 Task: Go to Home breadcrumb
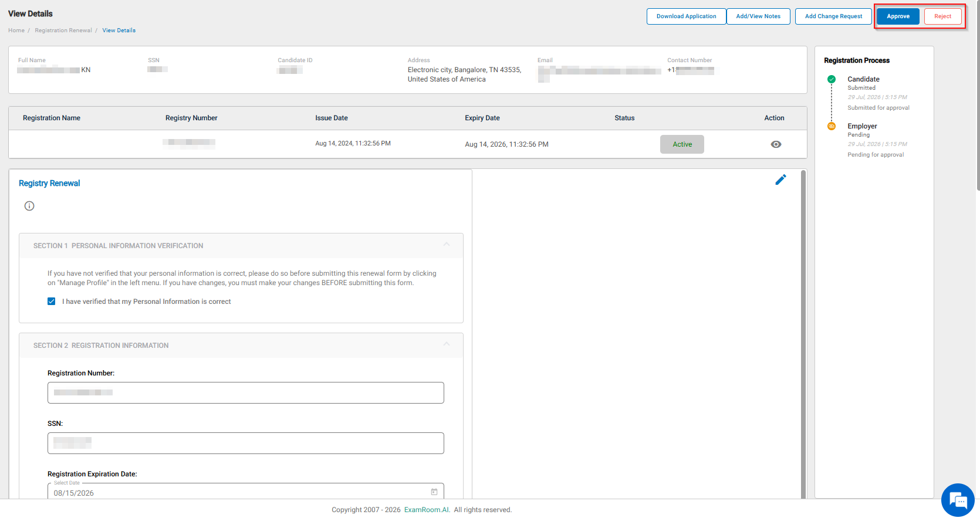(16, 31)
